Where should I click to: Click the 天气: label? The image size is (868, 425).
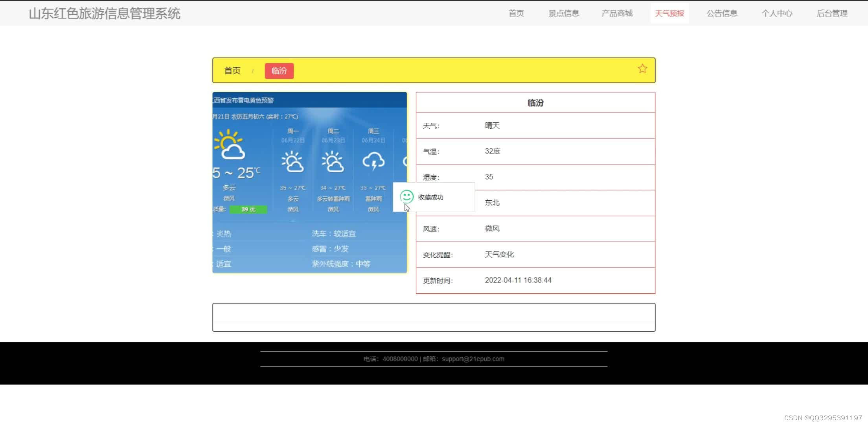(x=431, y=126)
